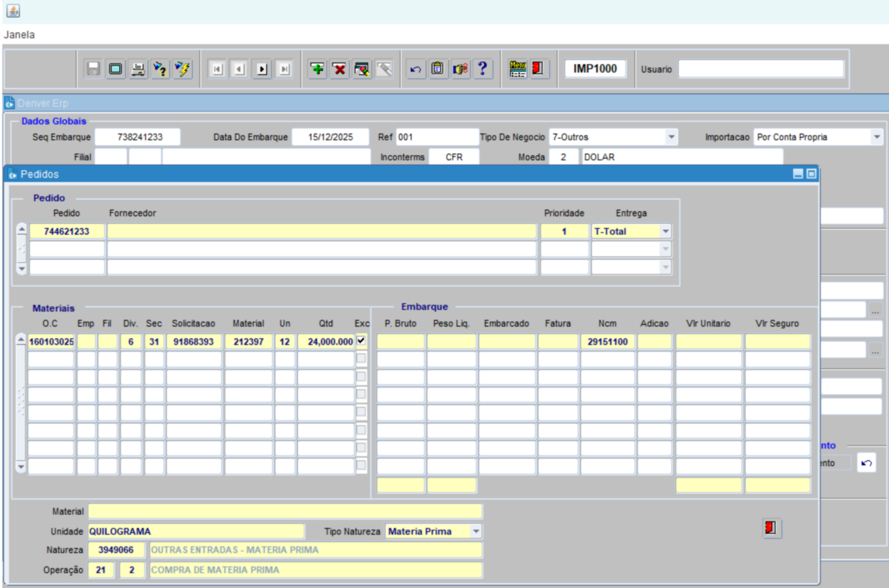Viewport: 889px width, 588px height.
Task: Uncheck the Exc checkbox in the first material row
Action: (x=361, y=340)
